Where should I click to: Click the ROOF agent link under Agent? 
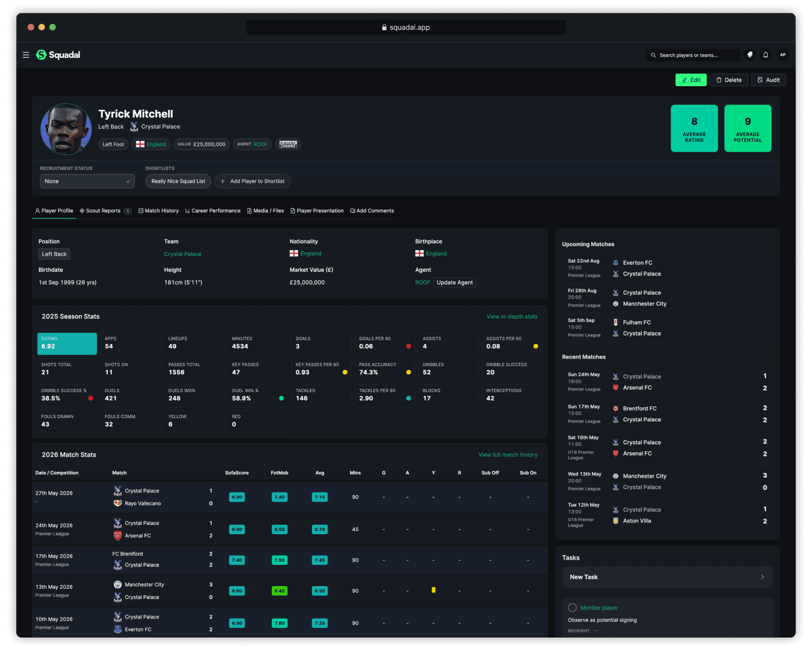point(423,282)
